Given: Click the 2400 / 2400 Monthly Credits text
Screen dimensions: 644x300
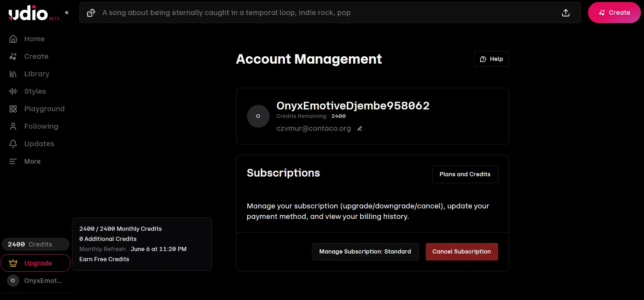Looking at the screenshot, I should tap(120, 229).
